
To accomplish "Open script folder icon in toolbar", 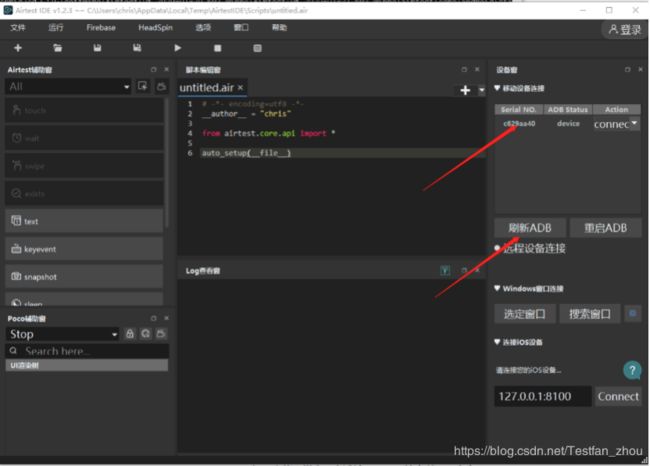I will pos(58,48).
